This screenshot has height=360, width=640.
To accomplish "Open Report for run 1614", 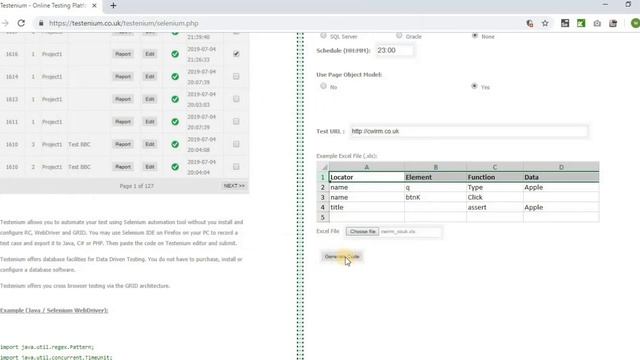I will [x=123, y=76].
